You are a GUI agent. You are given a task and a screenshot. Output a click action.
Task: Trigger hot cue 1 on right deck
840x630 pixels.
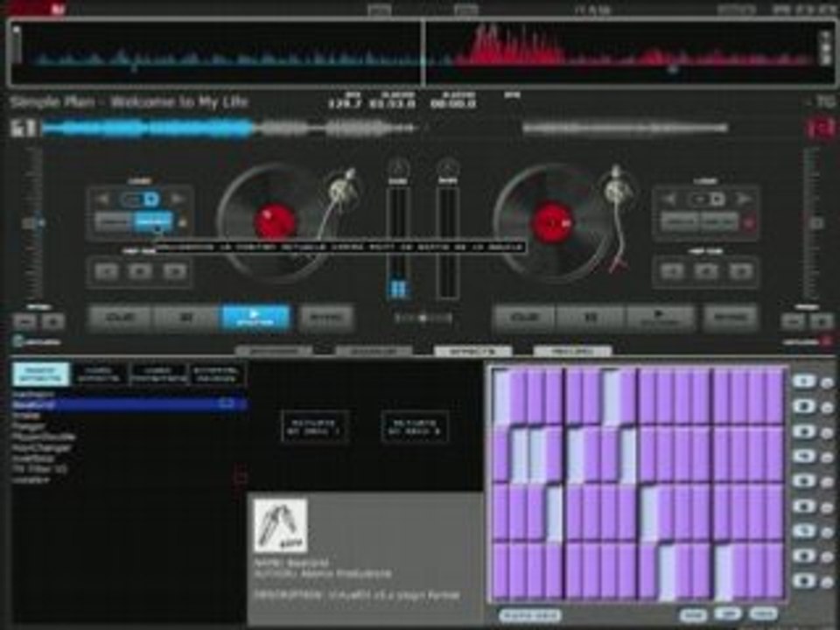(672, 271)
